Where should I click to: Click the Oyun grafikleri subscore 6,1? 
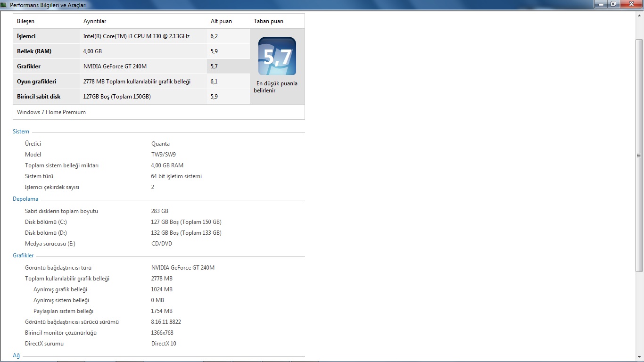click(x=214, y=82)
